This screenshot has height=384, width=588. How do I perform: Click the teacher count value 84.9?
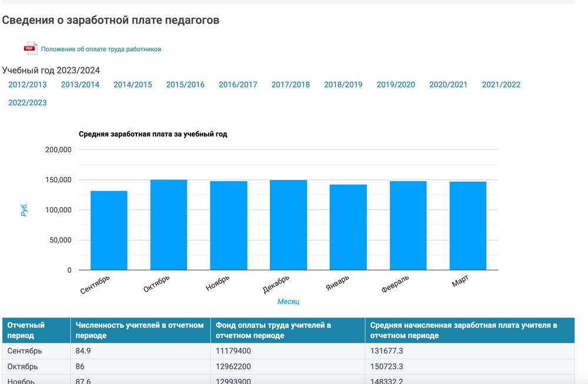(x=83, y=351)
